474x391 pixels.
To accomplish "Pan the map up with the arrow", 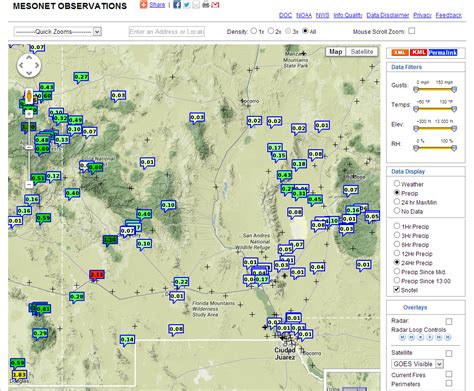I will (x=29, y=58).
